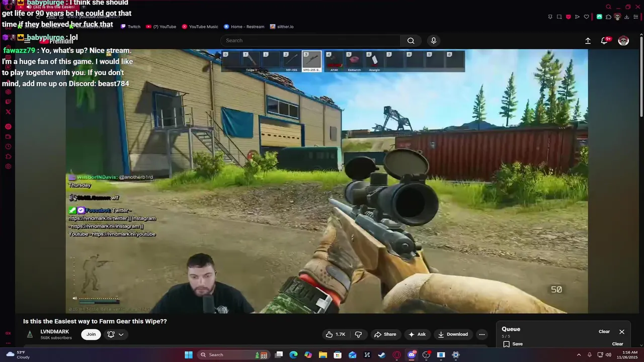Screen dimensions: 644x362
Task: Open history clock icon in sidebar
Action: (x=8, y=146)
